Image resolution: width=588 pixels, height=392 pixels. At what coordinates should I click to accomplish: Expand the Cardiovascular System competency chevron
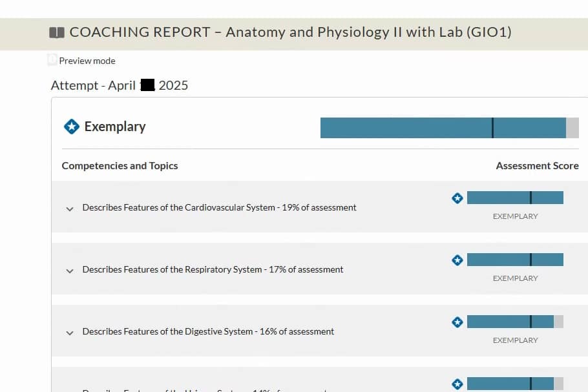click(70, 209)
